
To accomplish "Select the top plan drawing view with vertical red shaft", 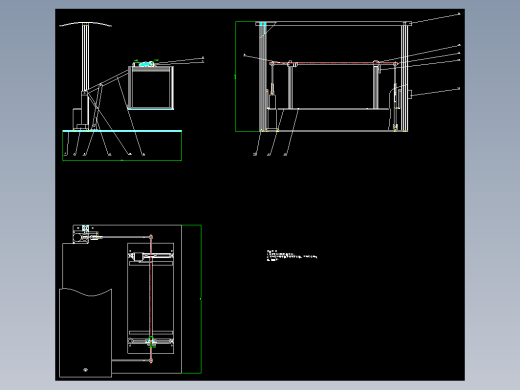I will (130, 301).
